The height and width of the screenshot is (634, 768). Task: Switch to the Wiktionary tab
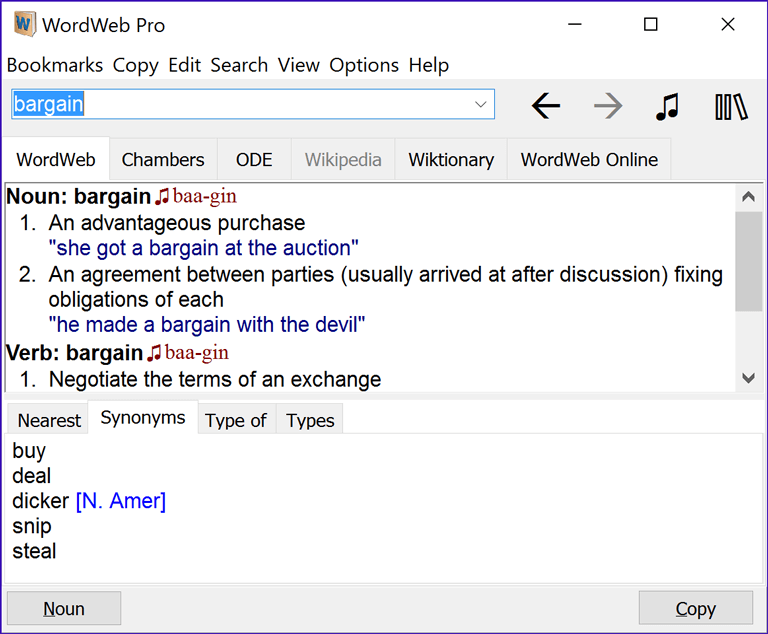coord(451,160)
